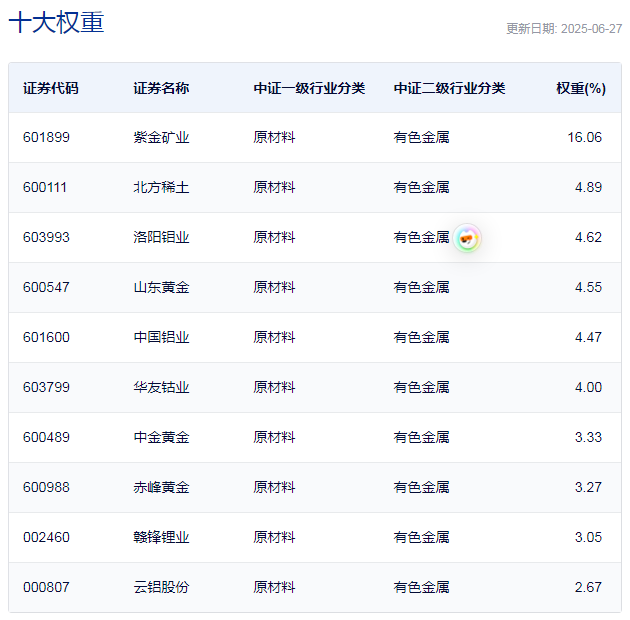
Task: Select stock name 洛阳钼业
Action: coord(161,237)
